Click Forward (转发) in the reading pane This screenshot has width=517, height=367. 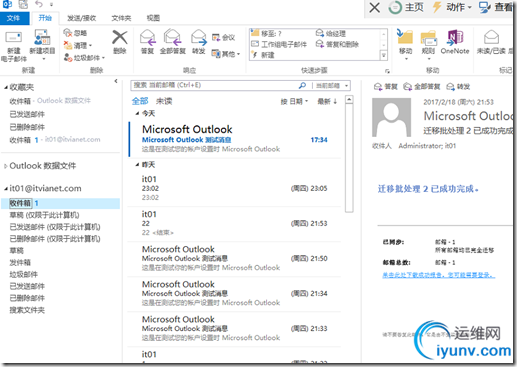click(458, 87)
